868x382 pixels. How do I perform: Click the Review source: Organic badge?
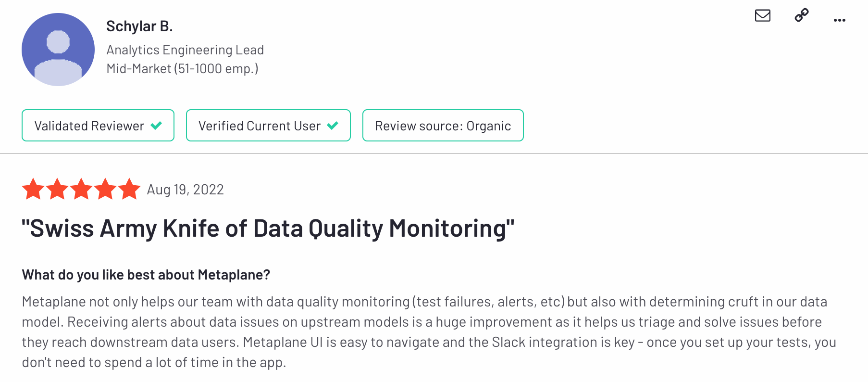pos(443,126)
